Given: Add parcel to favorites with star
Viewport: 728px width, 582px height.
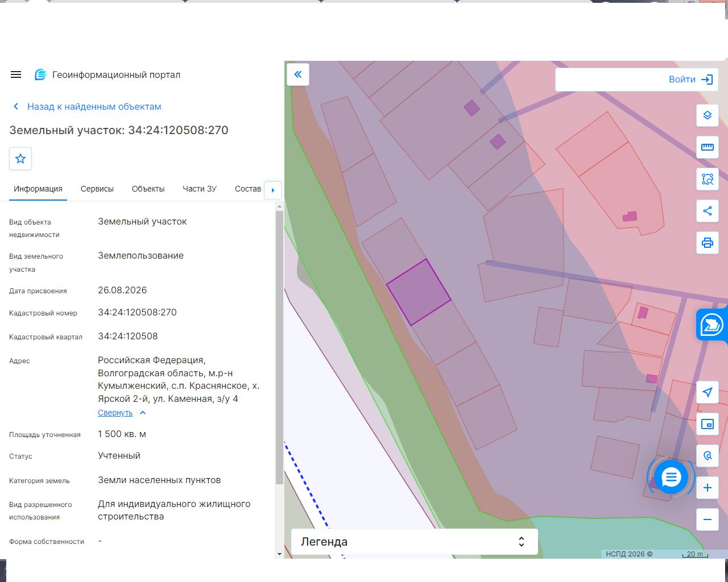Looking at the screenshot, I should click(x=20, y=159).
